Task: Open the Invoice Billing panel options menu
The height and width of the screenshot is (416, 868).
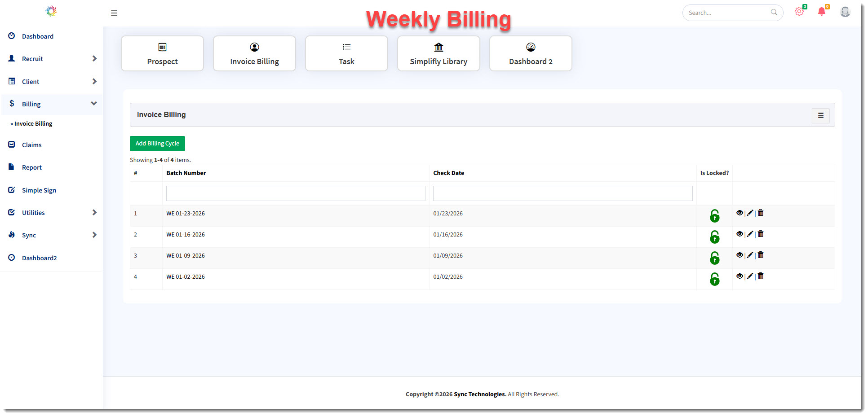Action: (820, 115)
